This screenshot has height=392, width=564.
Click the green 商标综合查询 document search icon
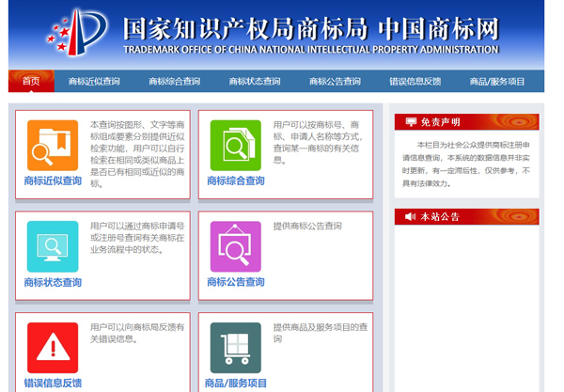(x=235, y=145)
